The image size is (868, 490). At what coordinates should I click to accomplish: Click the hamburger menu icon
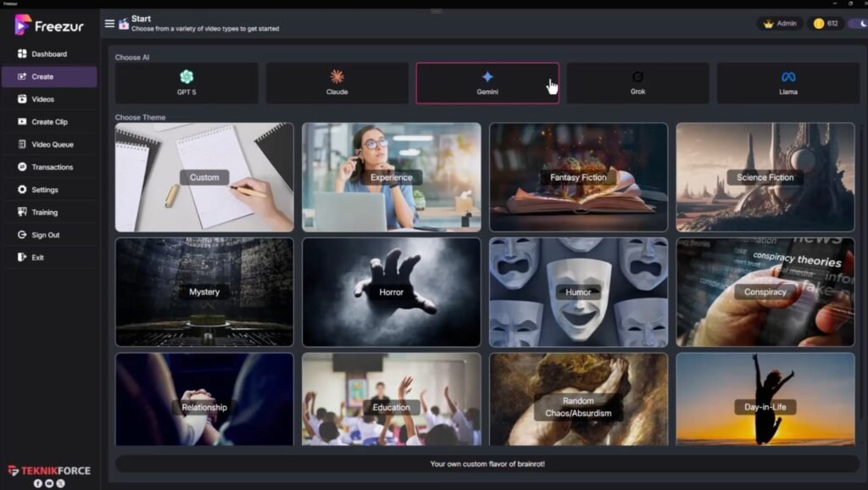coord(109,24)
